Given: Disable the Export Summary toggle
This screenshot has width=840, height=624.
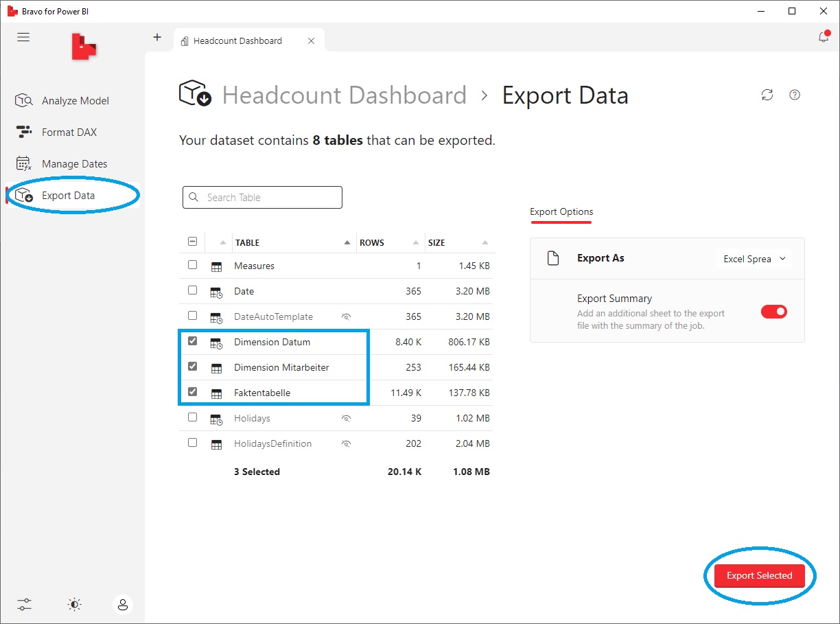Looking at the screenshot, I should [774, 311].
